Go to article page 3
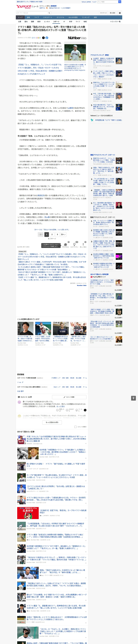The height and width of the screenshot is (644, 138). [57, 235]
